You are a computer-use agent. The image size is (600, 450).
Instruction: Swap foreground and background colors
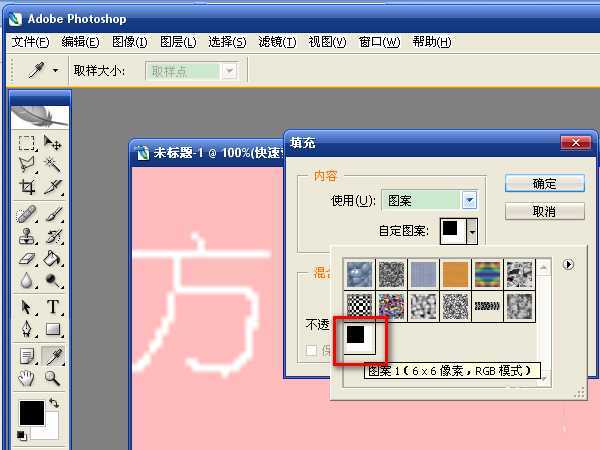coord(54,404)
